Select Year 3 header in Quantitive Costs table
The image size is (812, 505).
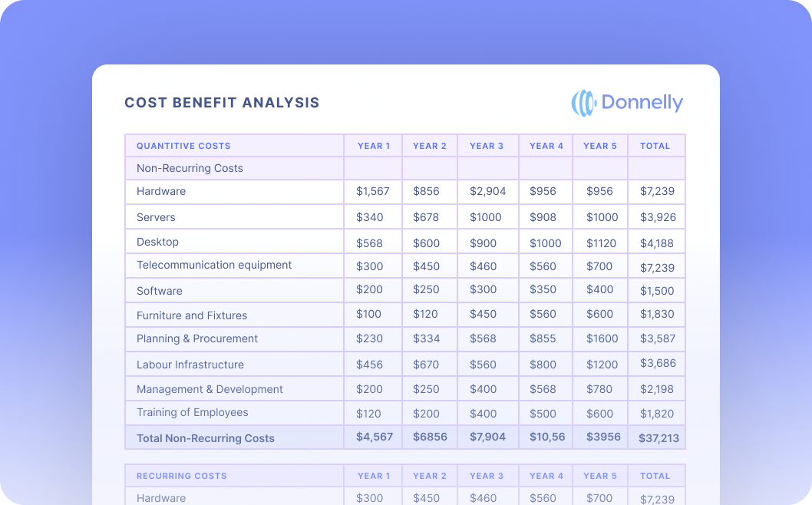click(487, 146)
